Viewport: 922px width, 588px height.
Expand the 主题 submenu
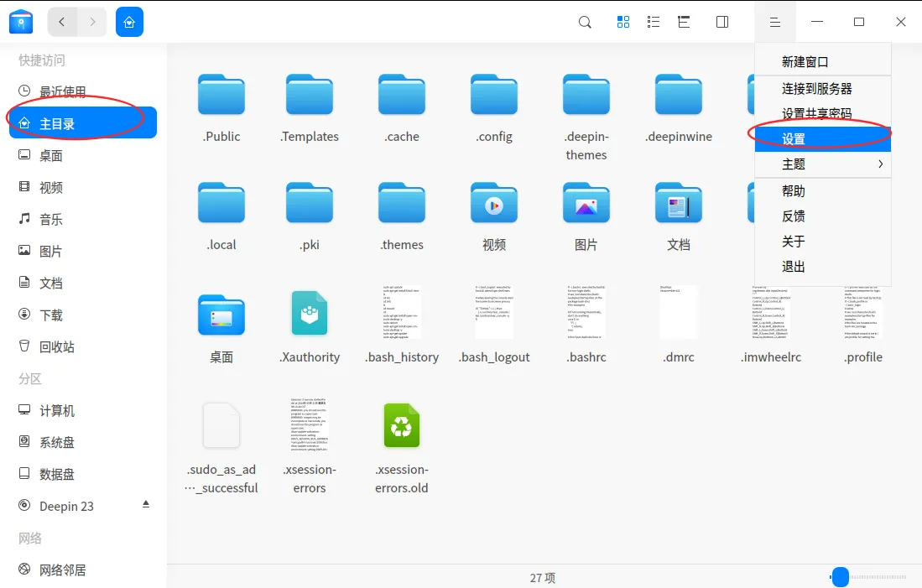coord(822,164)
